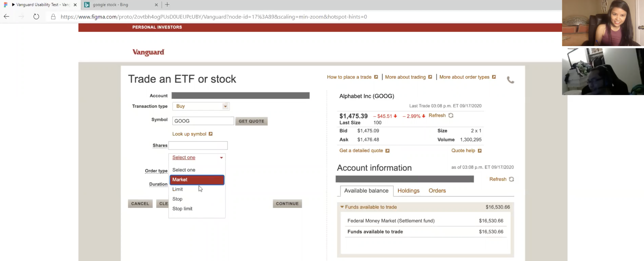The height and width of the screenshot is (261, 644).
Task: Click the empty Shares input field
Action: (x=198, y=145)
